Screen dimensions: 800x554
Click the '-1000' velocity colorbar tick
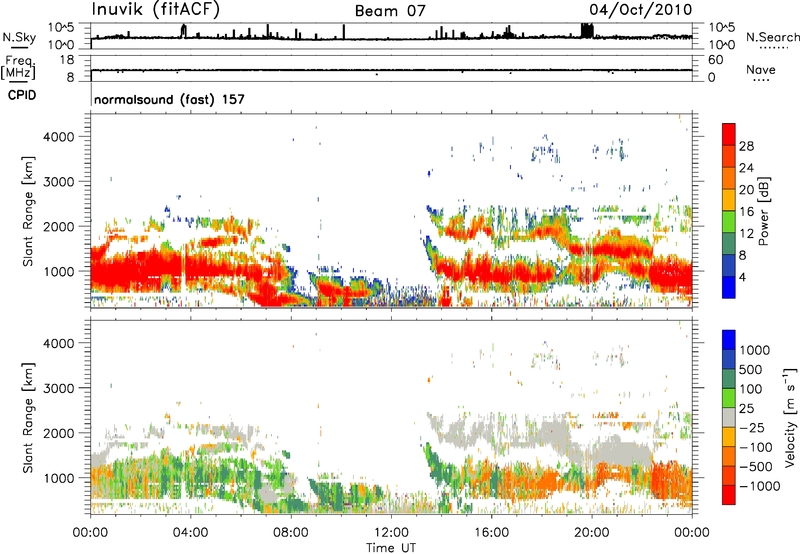tap(760, 486)
